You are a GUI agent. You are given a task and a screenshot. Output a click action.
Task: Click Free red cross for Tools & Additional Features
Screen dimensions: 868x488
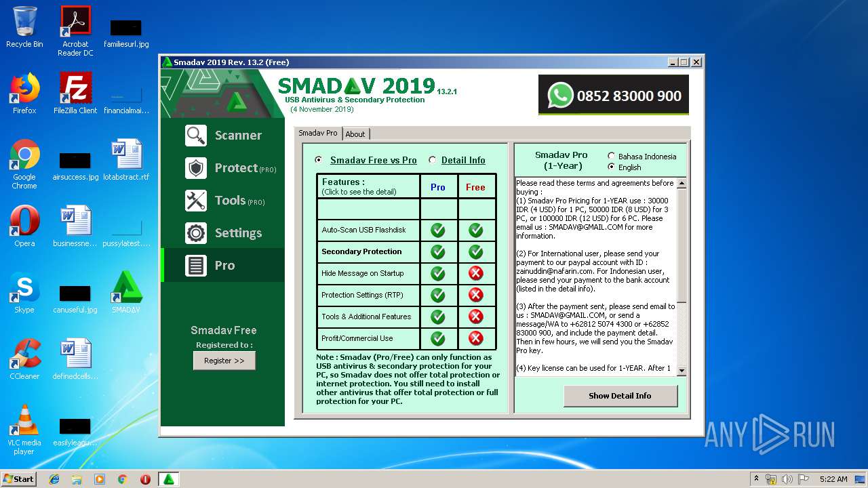(x=476, y=317)
